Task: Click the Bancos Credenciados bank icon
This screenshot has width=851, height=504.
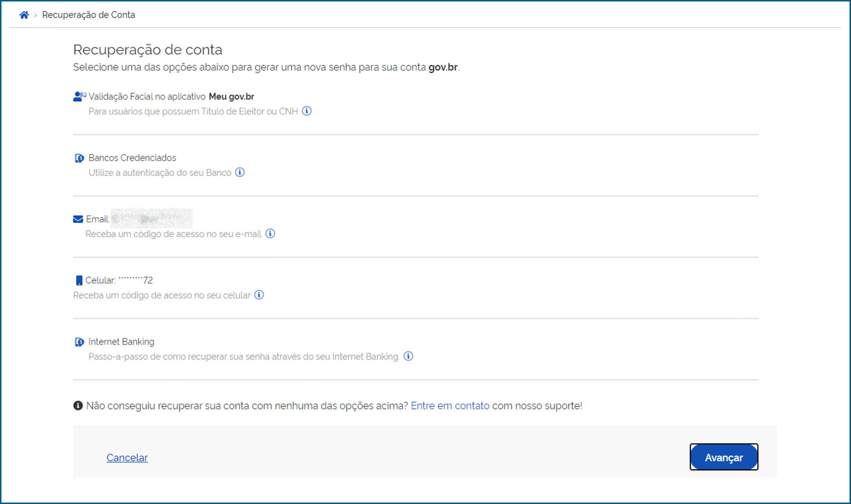Action: point(79,158)
